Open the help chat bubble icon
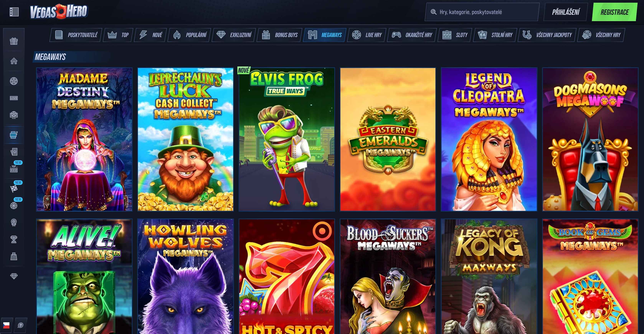 tap(21, 325)
